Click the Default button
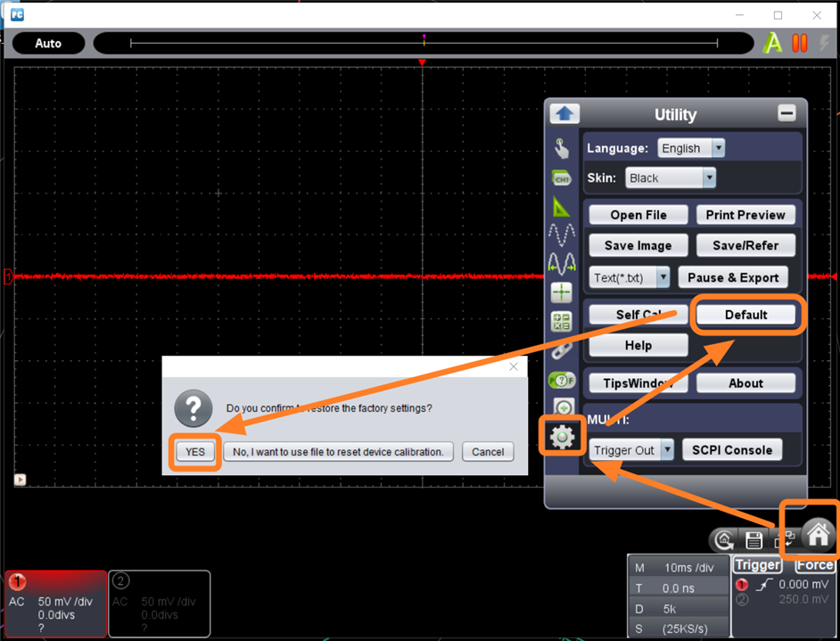 click(x=745, y=315)
